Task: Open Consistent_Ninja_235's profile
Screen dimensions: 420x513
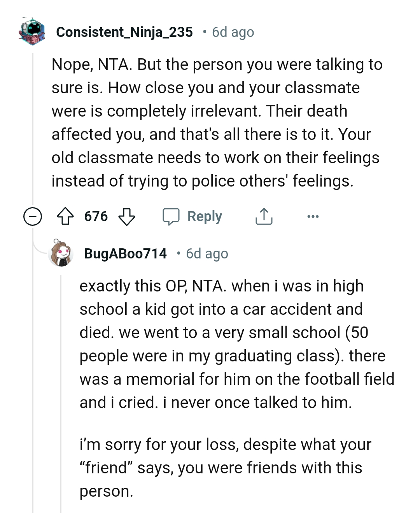Action: pos(124,32)
